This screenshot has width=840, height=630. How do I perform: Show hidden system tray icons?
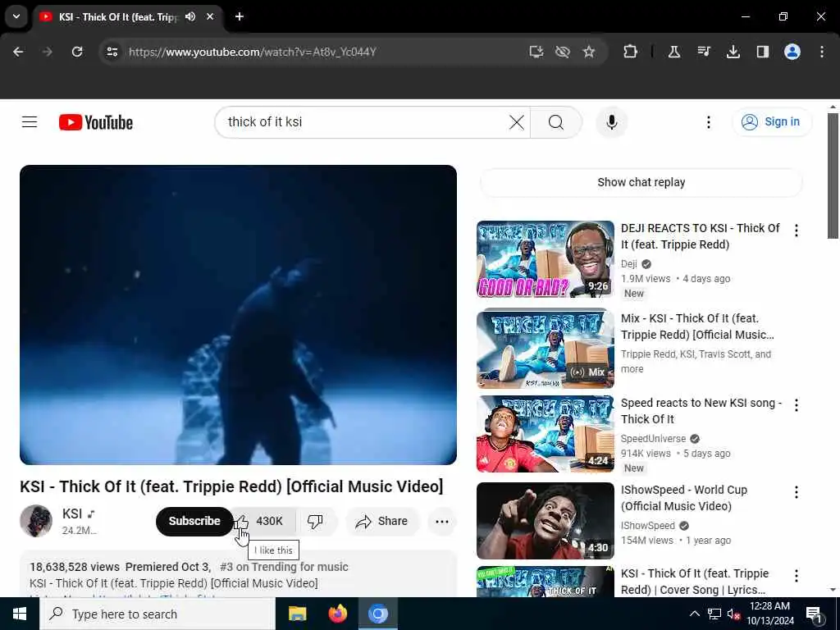694,614
